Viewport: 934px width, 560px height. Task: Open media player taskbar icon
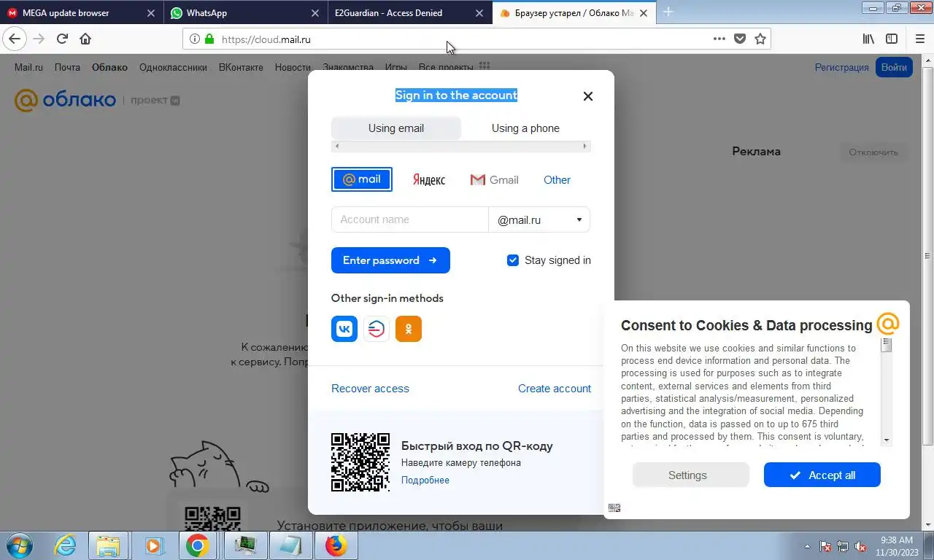pyautogui.click(x=153, y=545)
